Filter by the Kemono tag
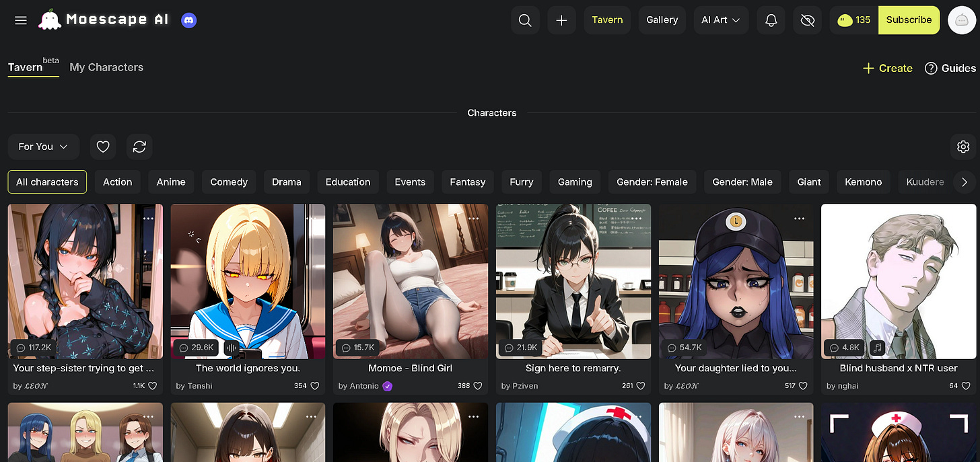Screen dimensions: 980x462 coord(864,182)
